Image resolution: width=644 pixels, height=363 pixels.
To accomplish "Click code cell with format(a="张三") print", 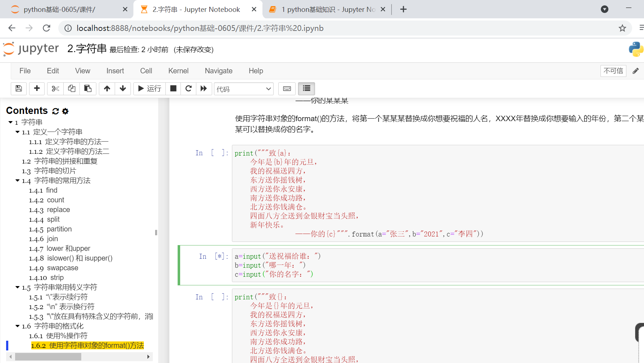I will pos(438,193).
